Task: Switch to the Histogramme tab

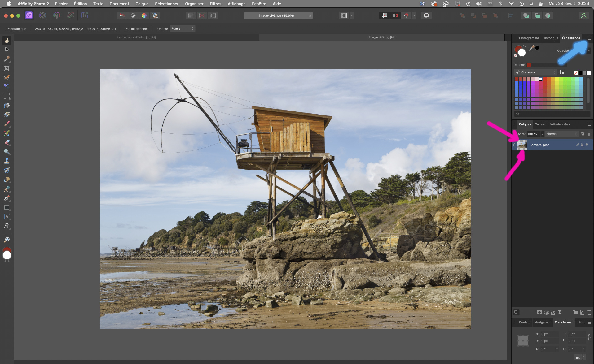Action: [529, 38]
